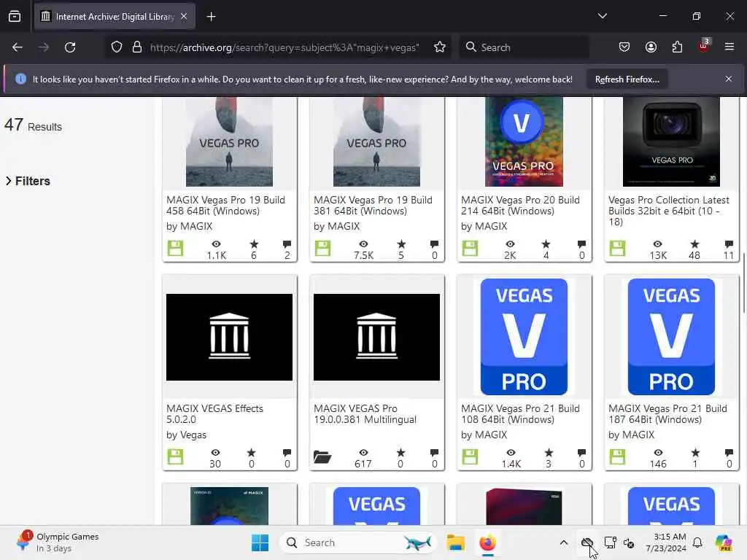
Task: Open the notifications bell icon
Action: (x=697, y=542)
